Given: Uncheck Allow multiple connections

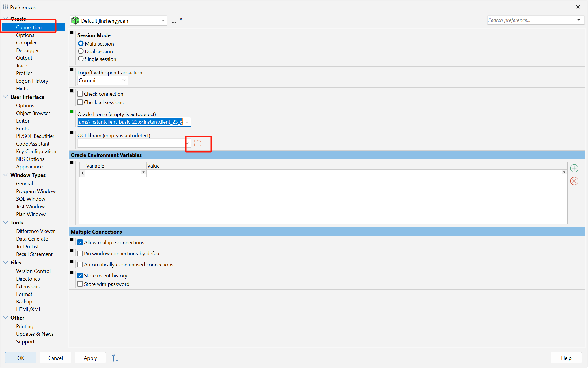Looking at the screenshot, I should 80,242.
